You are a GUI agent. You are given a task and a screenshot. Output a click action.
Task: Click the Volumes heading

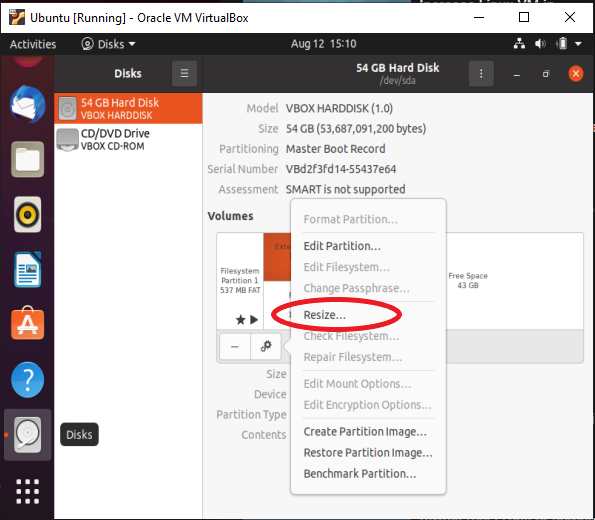[230, 216]
